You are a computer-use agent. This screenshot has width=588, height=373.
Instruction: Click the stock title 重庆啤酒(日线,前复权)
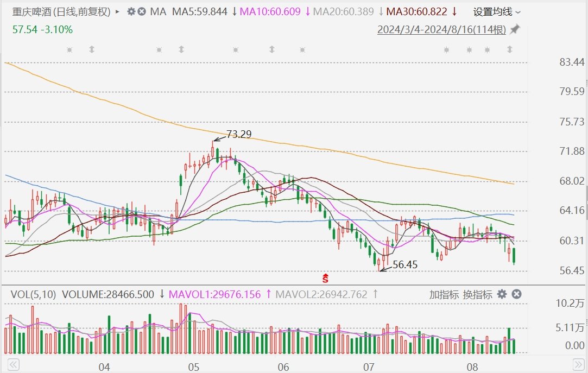tap(61, 12)
